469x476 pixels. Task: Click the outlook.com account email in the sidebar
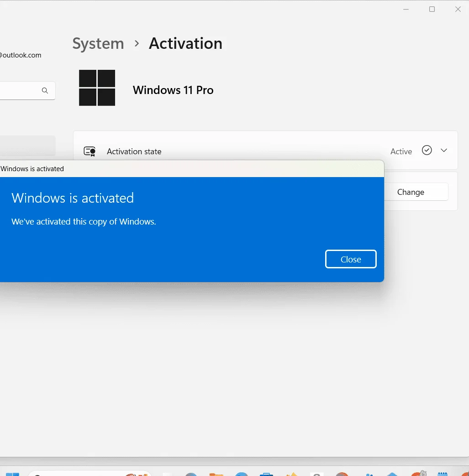pos(21,55)
